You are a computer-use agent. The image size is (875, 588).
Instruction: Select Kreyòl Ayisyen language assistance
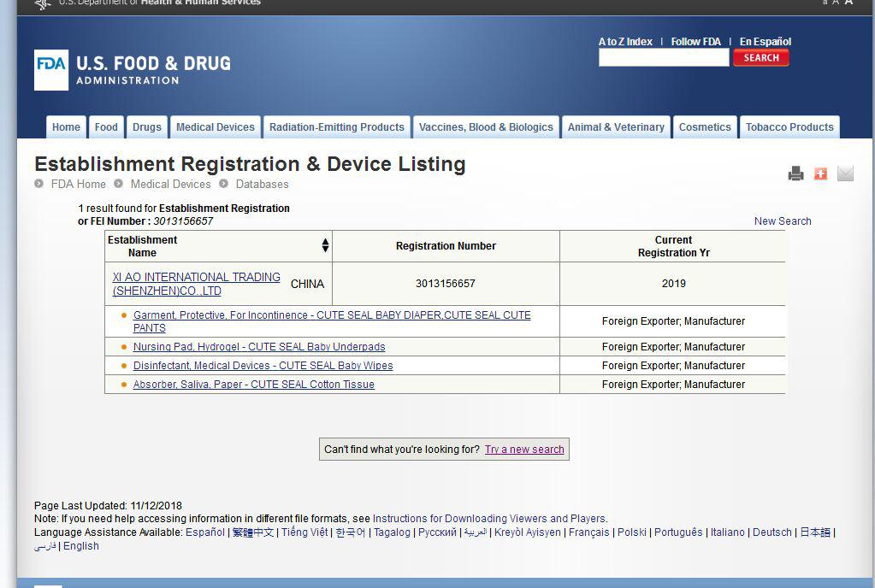[528, 532]
